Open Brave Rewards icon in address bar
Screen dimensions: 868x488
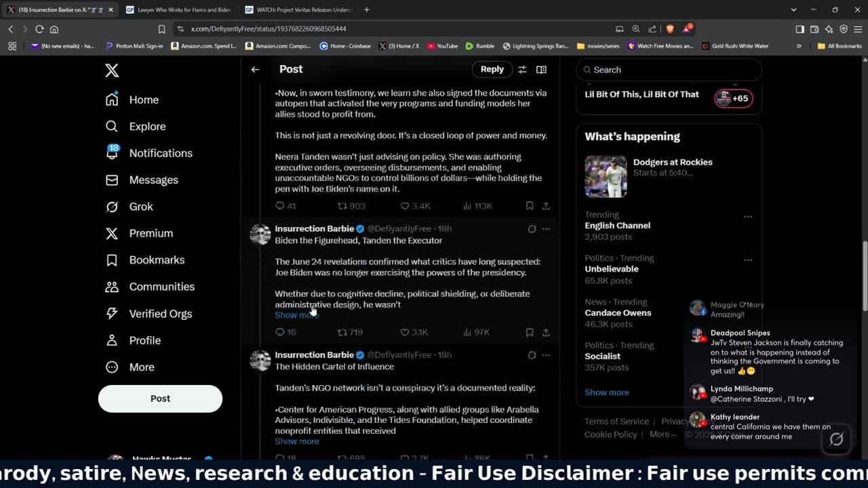point(687,29)
